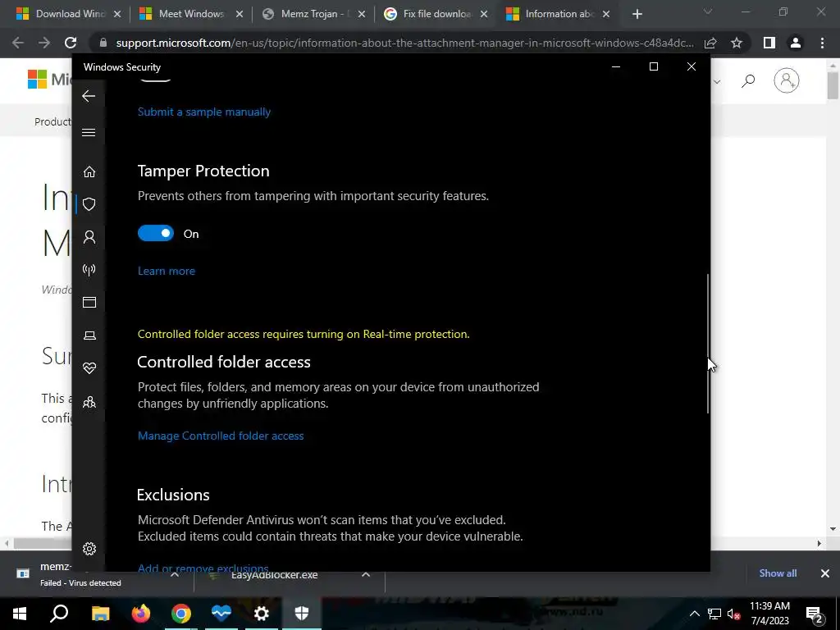This screenshot has height=630, width=840.
Task: Open taskbar Search
Action: 59,614
